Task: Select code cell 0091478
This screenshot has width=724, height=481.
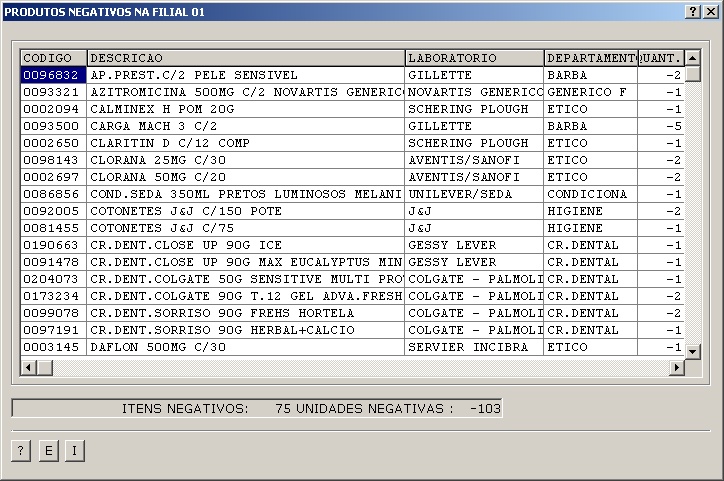Action: (x=54, y=262)
